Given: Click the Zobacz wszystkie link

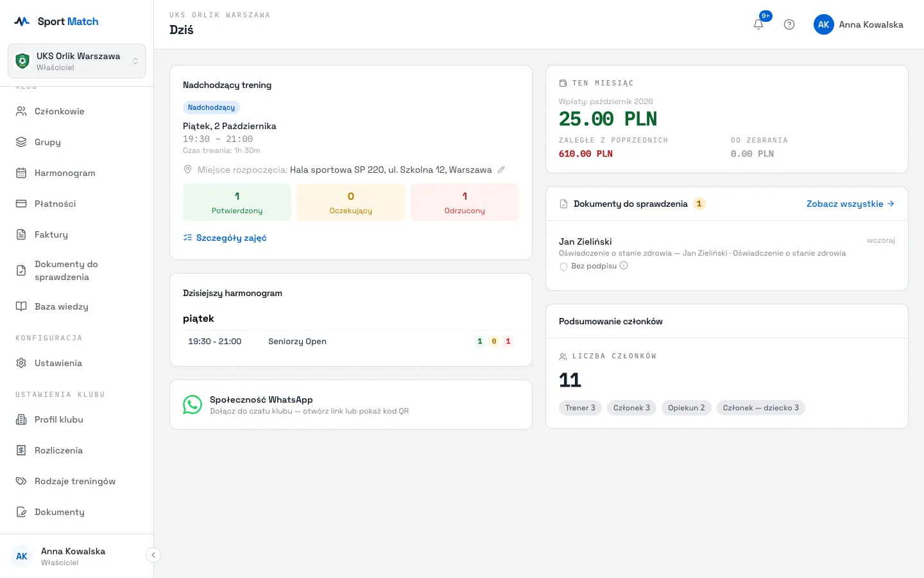Looking at the screenshot, I should [850, 204].
